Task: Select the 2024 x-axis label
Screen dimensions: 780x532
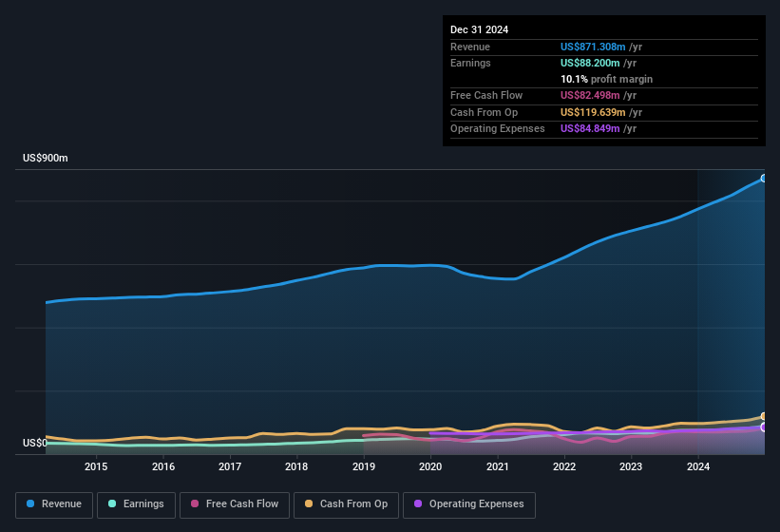Action: (698, 466)
